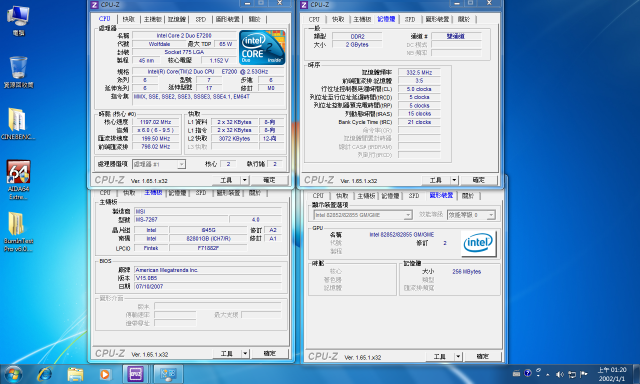Open the Windows Start menu orb

pyautogui.click(x=13, y=374)
